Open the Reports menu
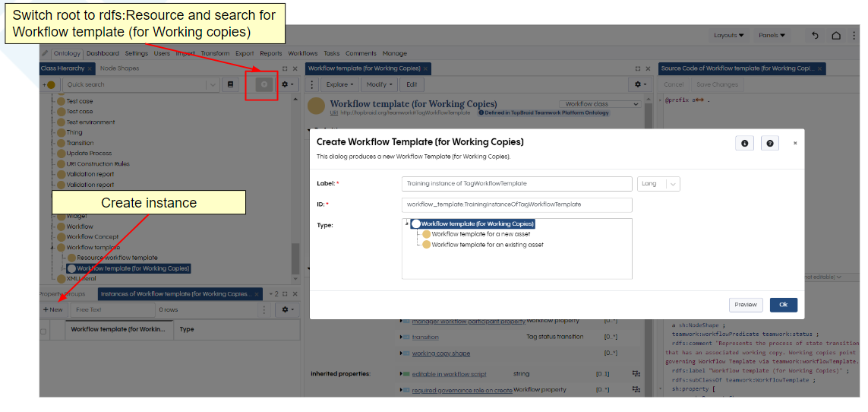The width and height of the screenshot is (868, 412). (270, 53)
